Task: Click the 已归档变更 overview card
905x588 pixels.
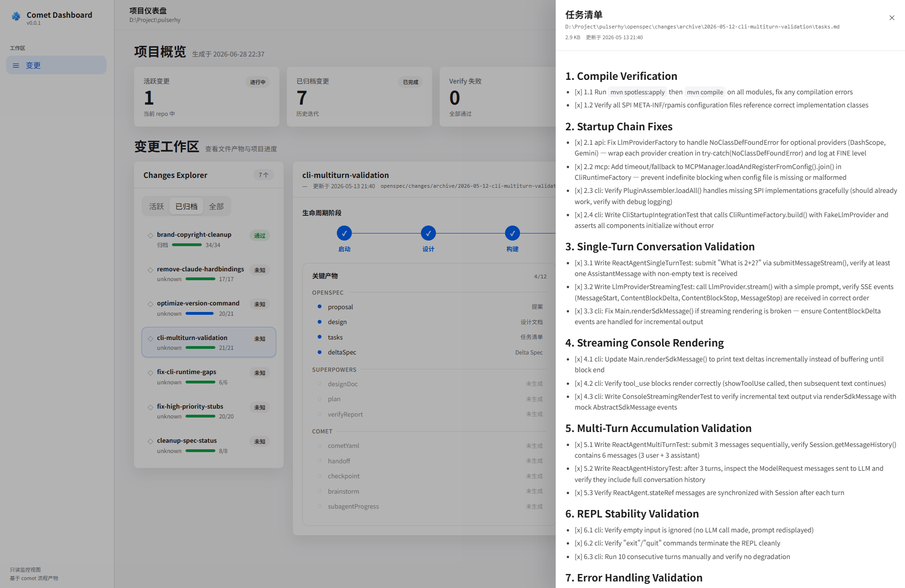Action: (x=359, y=97)
